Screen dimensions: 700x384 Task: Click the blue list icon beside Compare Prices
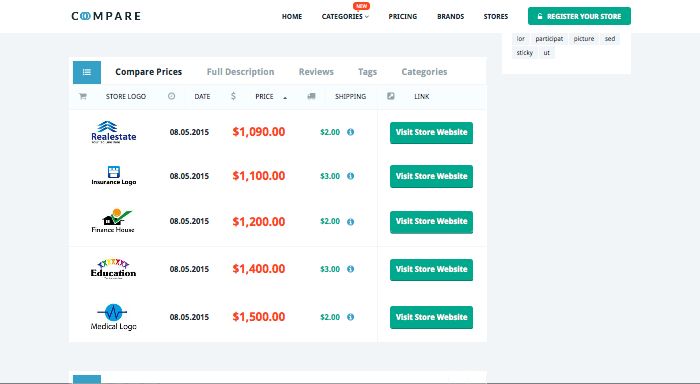(87, 72)
